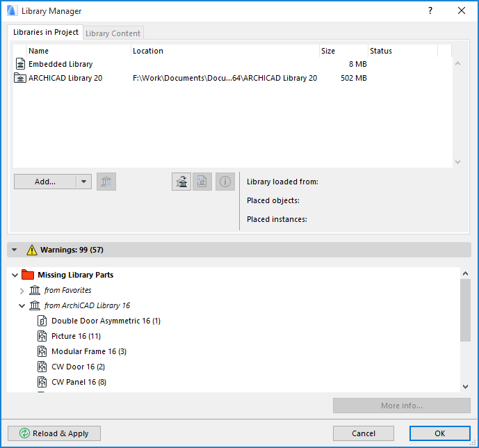
Task: Sort by the Location column header
Action: pyautogui.click(x=225, y=51)
